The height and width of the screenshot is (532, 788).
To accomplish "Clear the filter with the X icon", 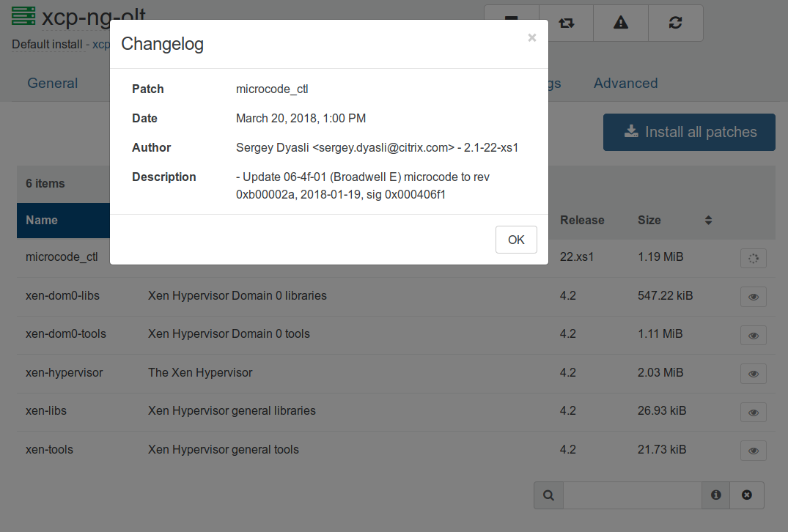I will coord(747,495).
